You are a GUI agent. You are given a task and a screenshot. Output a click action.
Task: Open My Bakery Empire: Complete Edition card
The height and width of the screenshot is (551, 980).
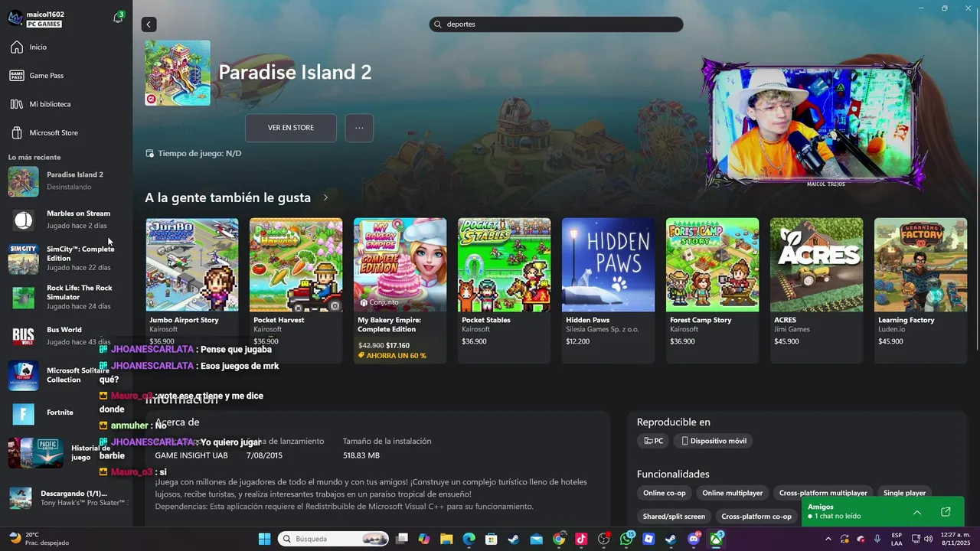pos(400,290)
